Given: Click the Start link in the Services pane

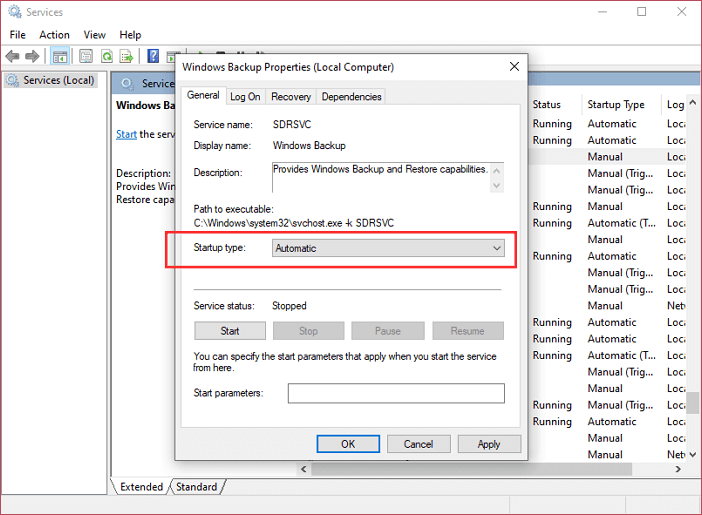Looking at the screenshot, I should pyautogui.click(x=126, y=134).
